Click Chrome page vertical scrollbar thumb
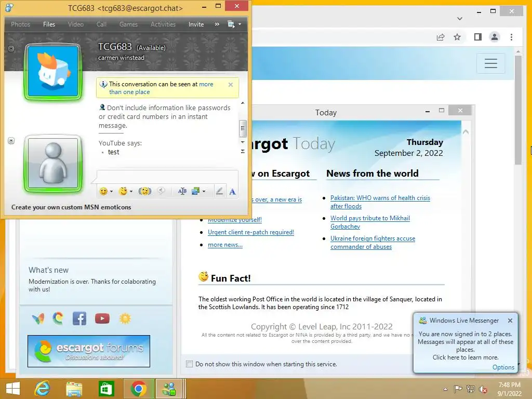The image size is (532, 399). tap(518, 110)
